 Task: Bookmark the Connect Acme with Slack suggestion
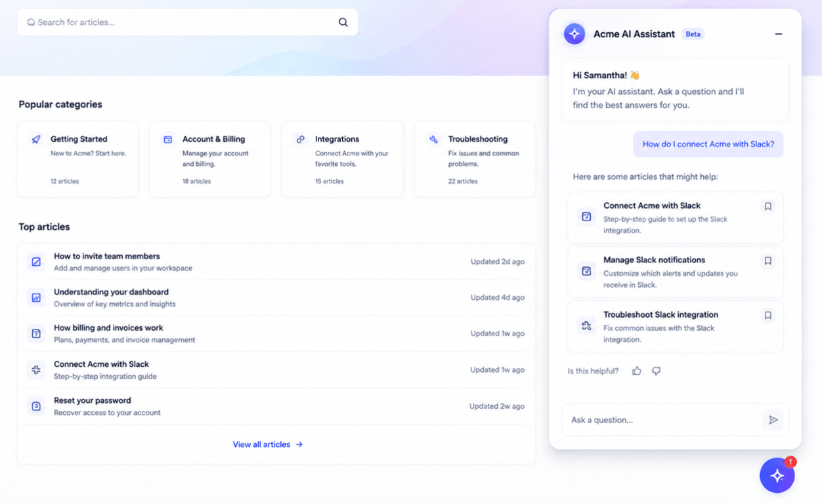(768, 207)
